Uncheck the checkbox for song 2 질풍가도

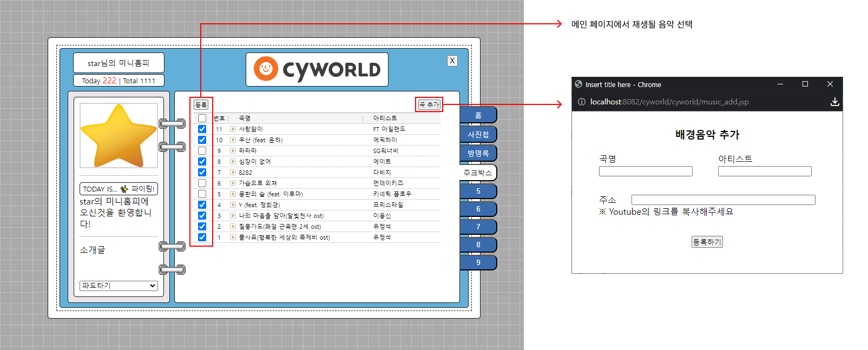click(x=202, y=226)
